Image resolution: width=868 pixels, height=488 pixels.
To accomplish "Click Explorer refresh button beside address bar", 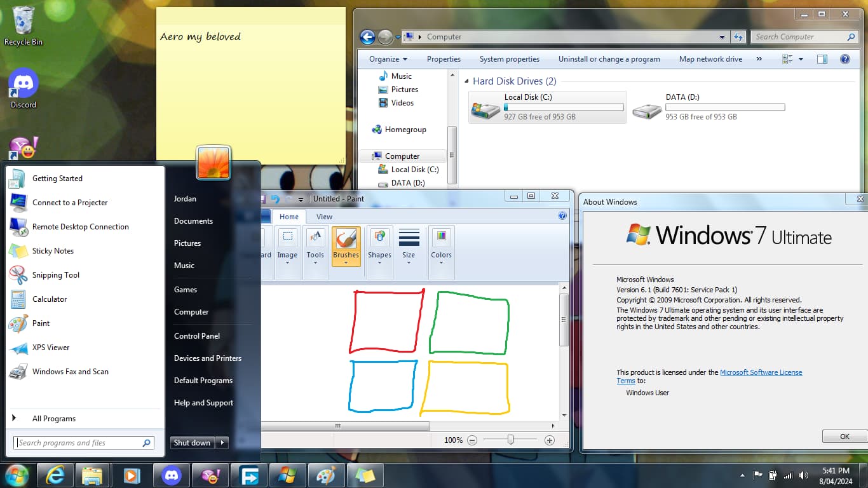I will [x=738, y=37].
